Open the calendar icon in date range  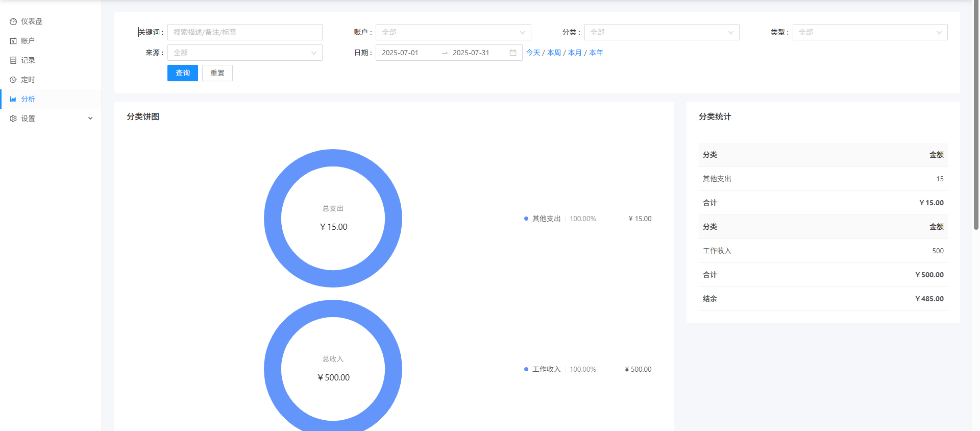pos(513,53)
